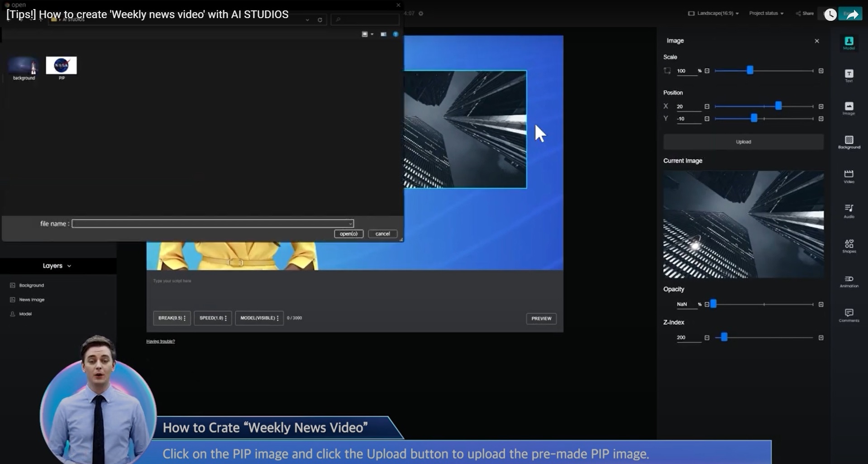Open the Image tool in the sidebar
The image size is (868, 464).
849,108
